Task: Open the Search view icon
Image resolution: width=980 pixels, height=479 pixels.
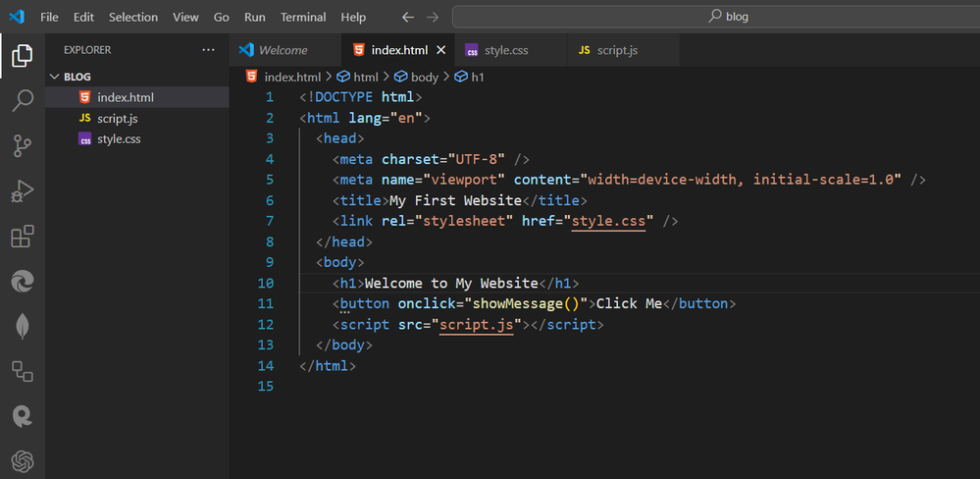Action: tap(23, 101)
